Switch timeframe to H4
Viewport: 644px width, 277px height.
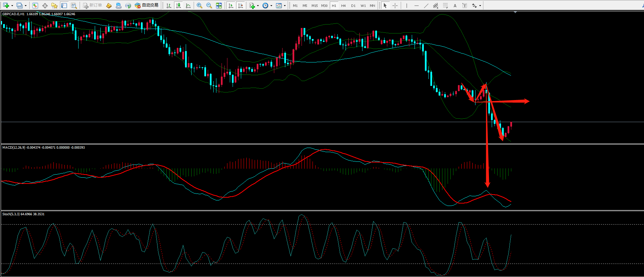(x=343, y=6)
